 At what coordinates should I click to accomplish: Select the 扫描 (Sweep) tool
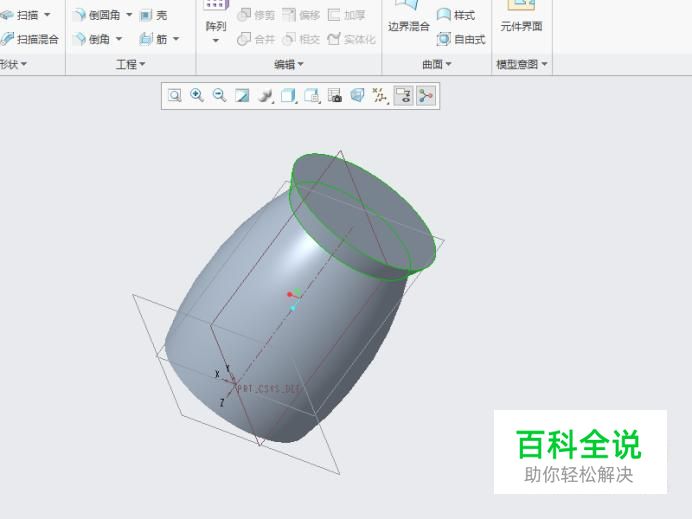20,15
